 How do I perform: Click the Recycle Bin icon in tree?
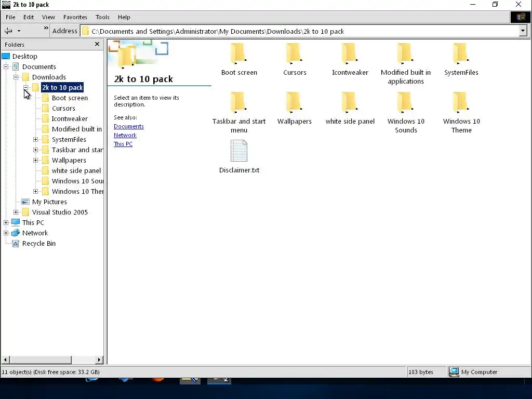tap(16, 243)
